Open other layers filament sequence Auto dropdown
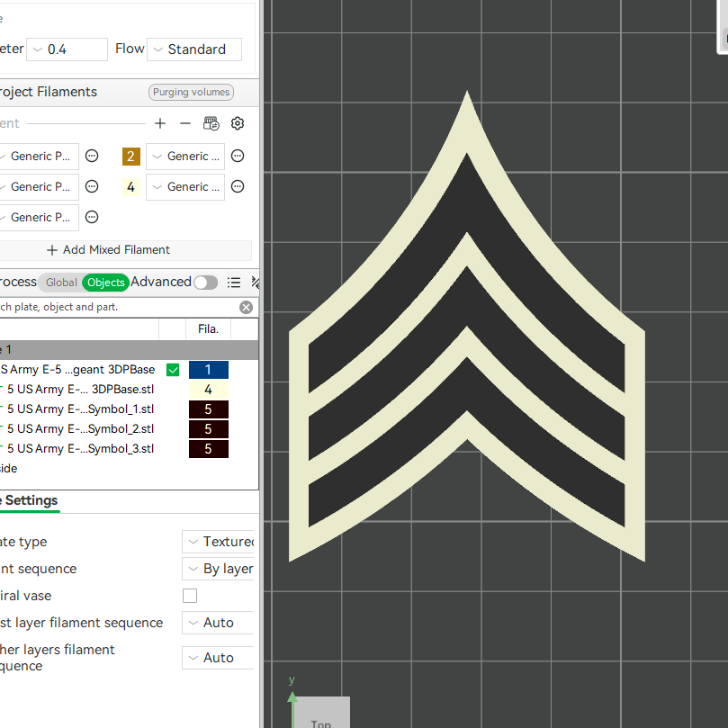 (x=218, y=658)
